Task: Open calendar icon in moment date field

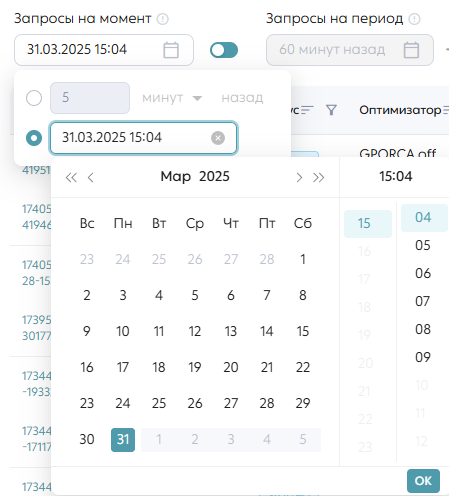Action: (x=171, y=50)
